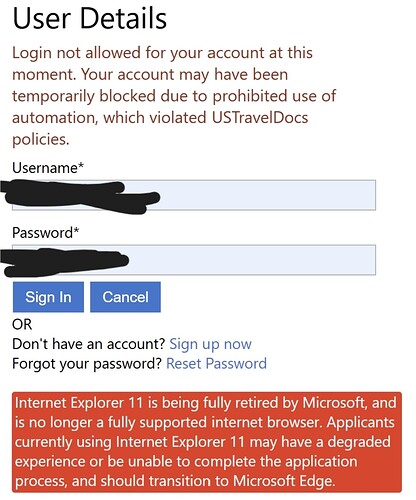Click the Password* field label
The image size is (416, 500).
click(46, 233)
